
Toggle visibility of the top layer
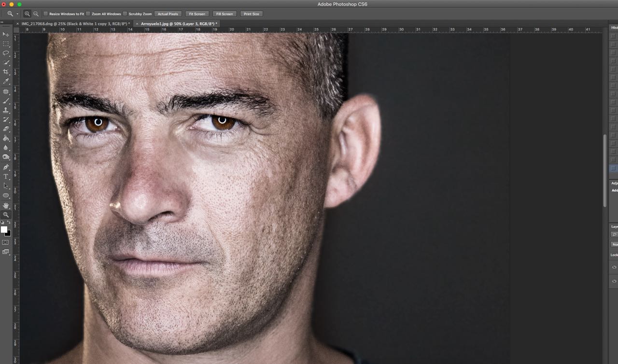[614, 267]
